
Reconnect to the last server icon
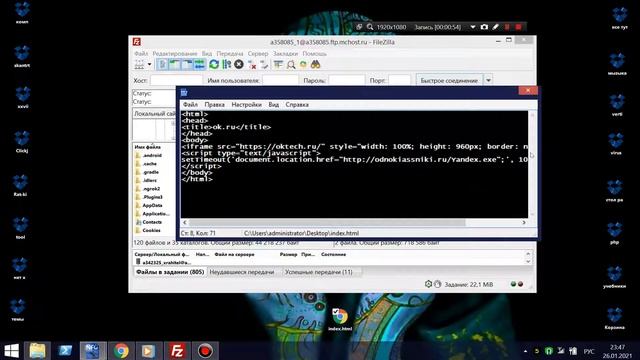point(264,64)
